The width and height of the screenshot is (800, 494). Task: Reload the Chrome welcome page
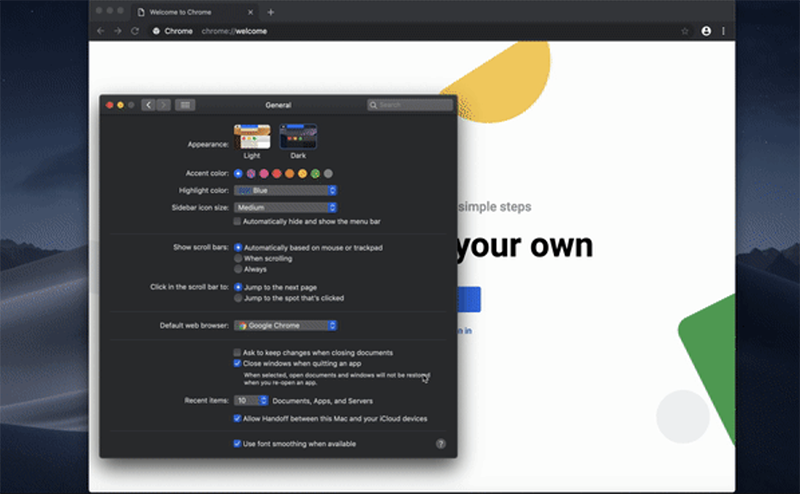(135, 31)
